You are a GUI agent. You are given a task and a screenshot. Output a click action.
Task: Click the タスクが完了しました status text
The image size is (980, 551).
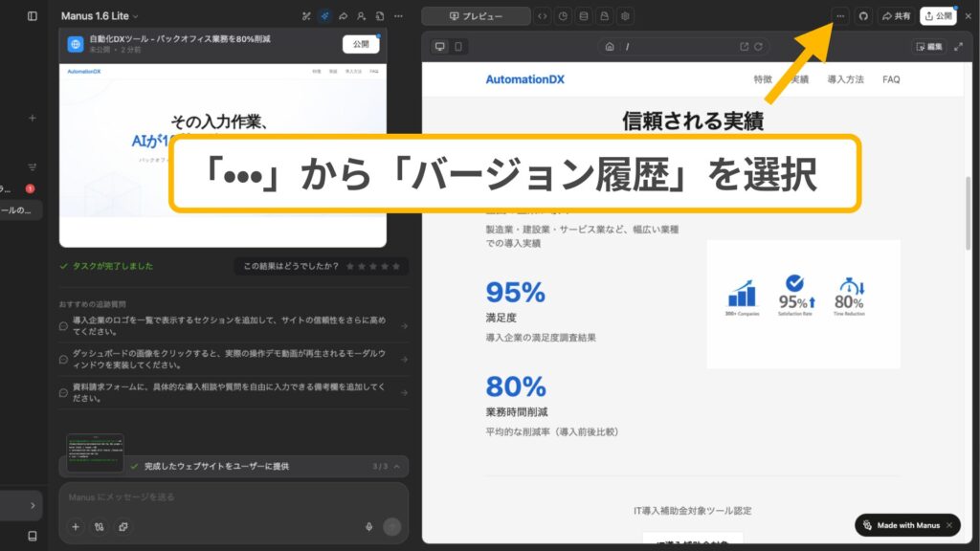(x=113, y=266)
